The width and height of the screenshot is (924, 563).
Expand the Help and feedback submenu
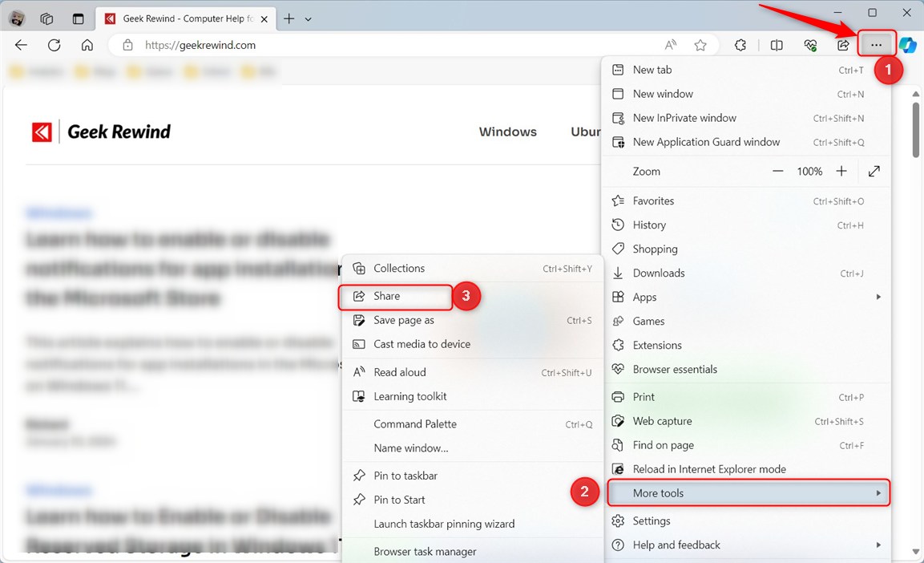pos(878,545)
